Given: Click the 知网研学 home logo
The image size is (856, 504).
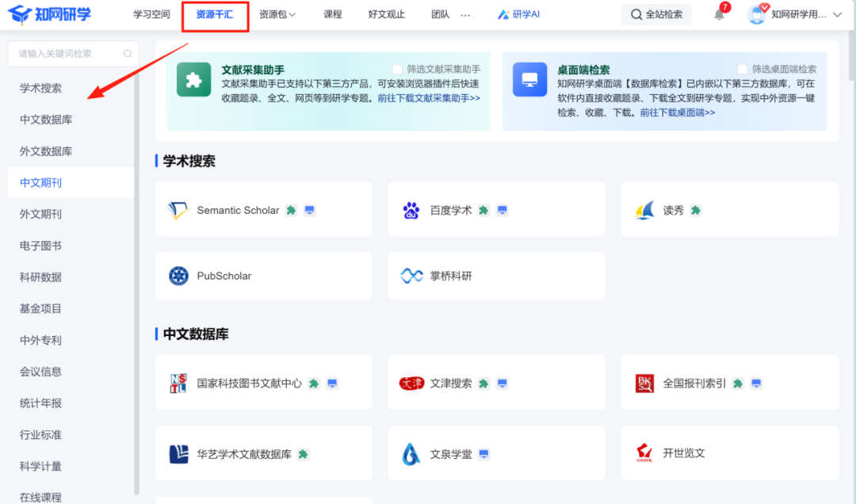Looking at the screenshot, I should tap(49, 14).
